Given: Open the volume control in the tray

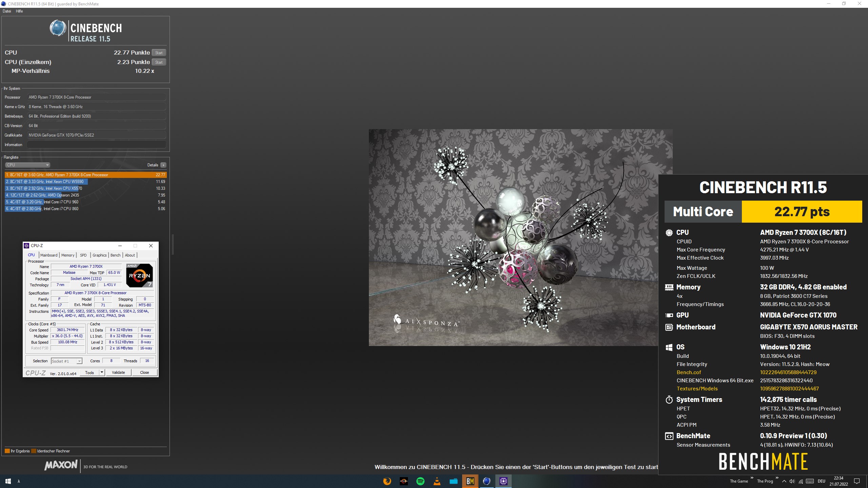Looking at the screenshot, I should pyautogui.click(x=792, y=481).
